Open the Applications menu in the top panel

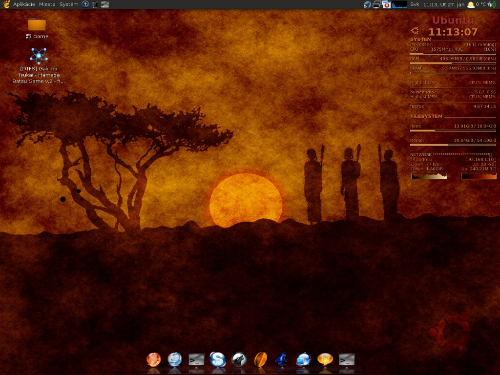(24, 4)
